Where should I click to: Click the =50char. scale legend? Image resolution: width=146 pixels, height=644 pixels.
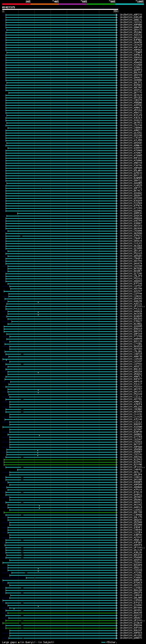pyautogui.click(x=109, y=642)
